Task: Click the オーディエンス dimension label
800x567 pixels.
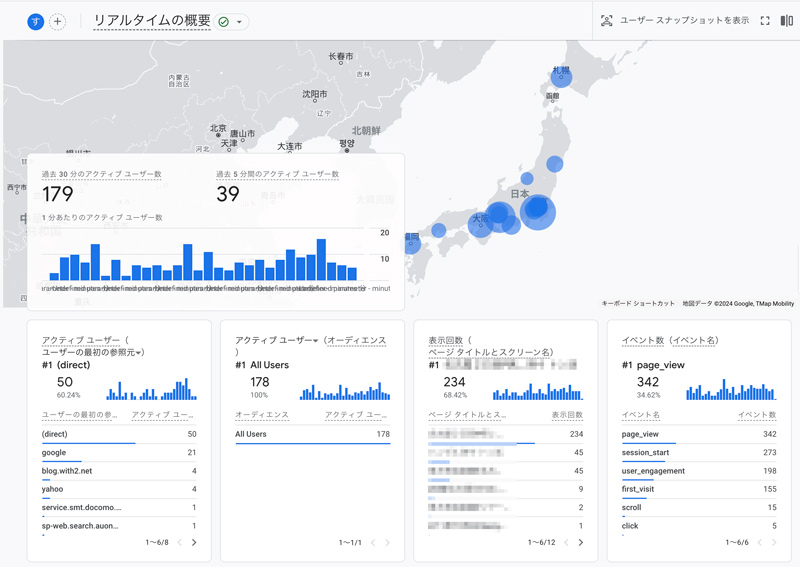Action: click(x=357, y=340)
